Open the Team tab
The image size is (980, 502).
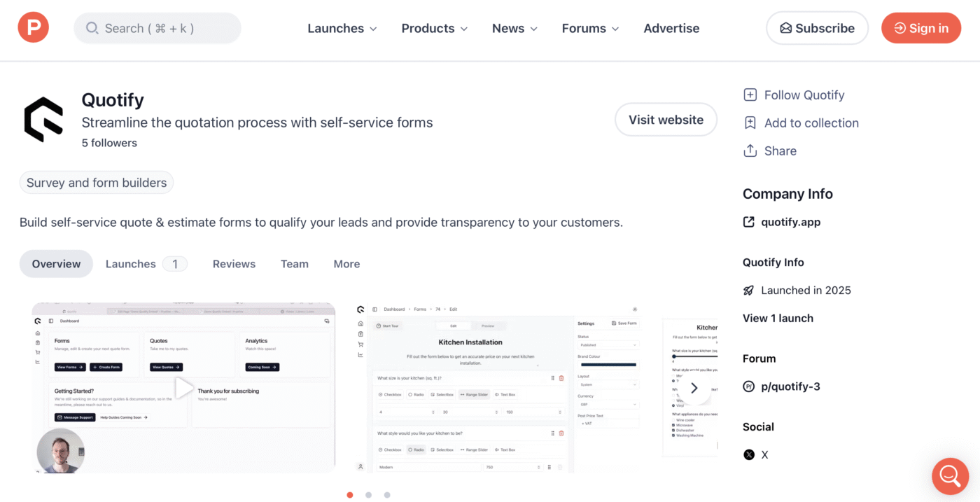tap(295, 264)
